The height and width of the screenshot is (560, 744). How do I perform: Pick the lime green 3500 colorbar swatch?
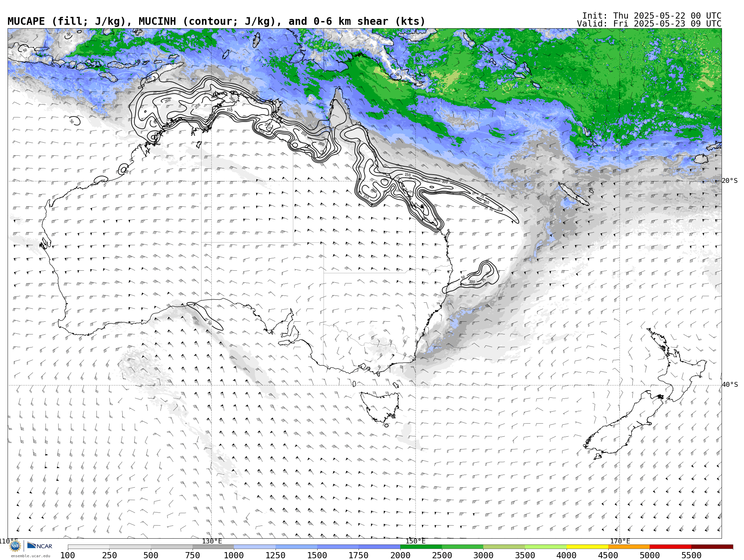click(546, 547)
